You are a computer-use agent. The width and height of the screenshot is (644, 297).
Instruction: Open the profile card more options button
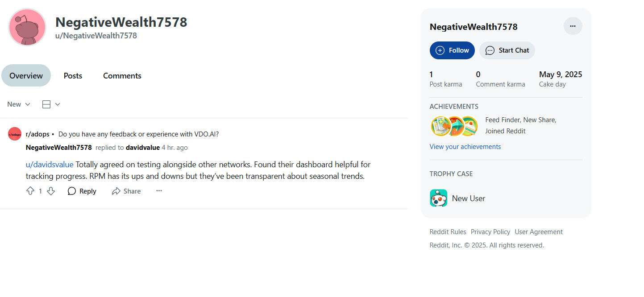point(573,26)
